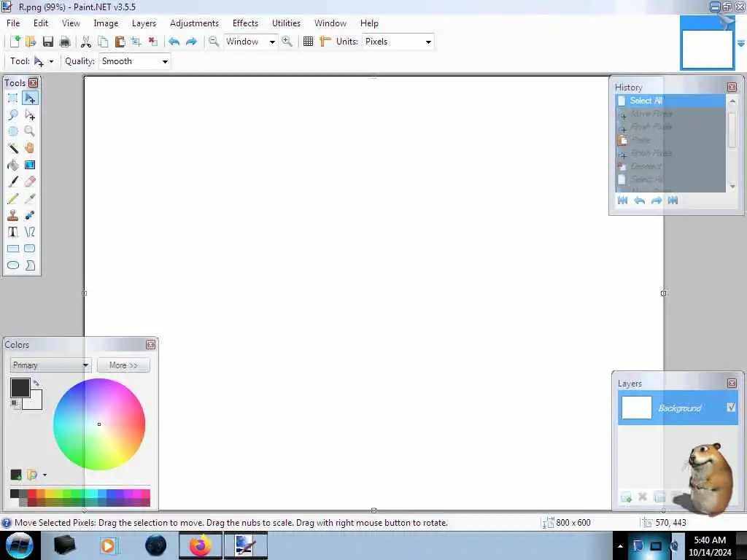The image size is (747, 560).
Task: Open the Tool chooser dropdown arrow
Action: click(x=51, y=61)
